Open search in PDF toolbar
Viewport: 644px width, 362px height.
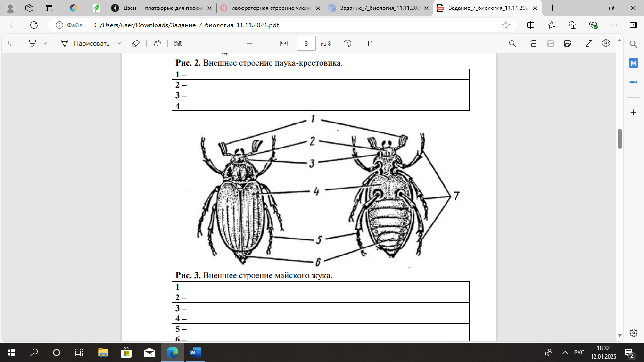512,43
